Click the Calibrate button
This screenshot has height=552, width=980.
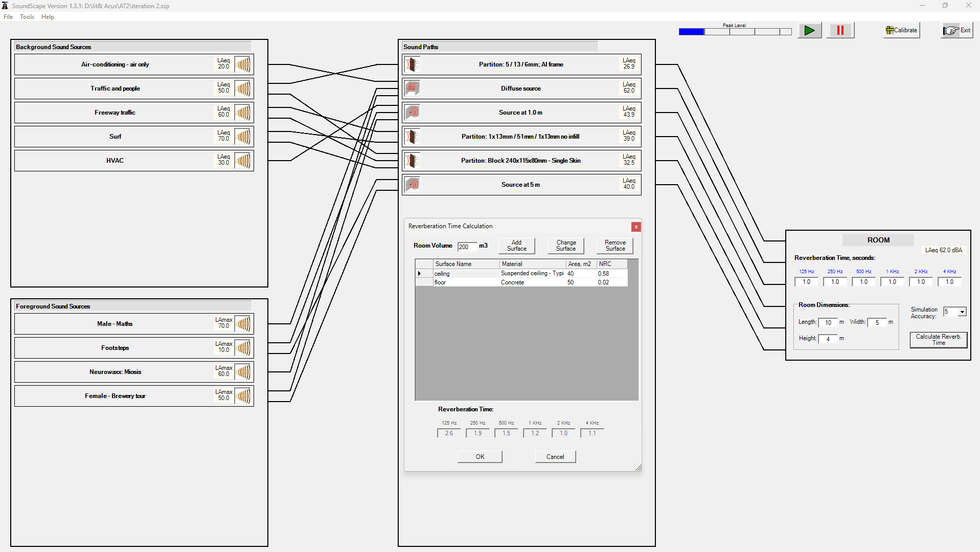click(901, 31)
